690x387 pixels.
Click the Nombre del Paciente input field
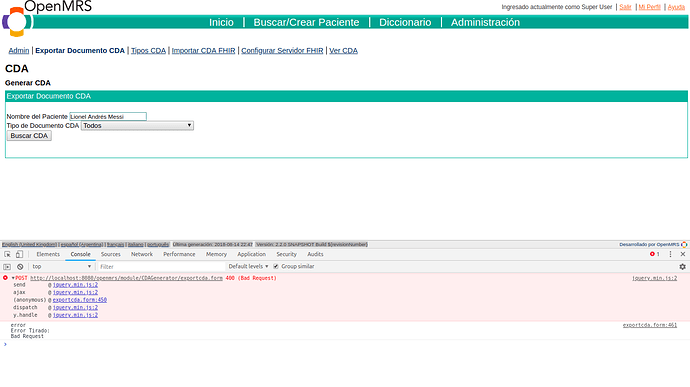tap(108, 117)
